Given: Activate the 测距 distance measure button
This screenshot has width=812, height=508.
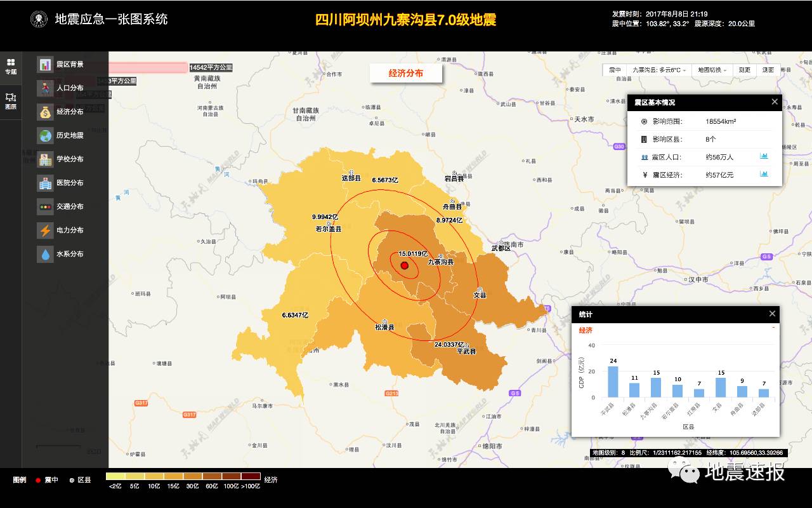Looking at the screenshot, I should click(745, 70).
